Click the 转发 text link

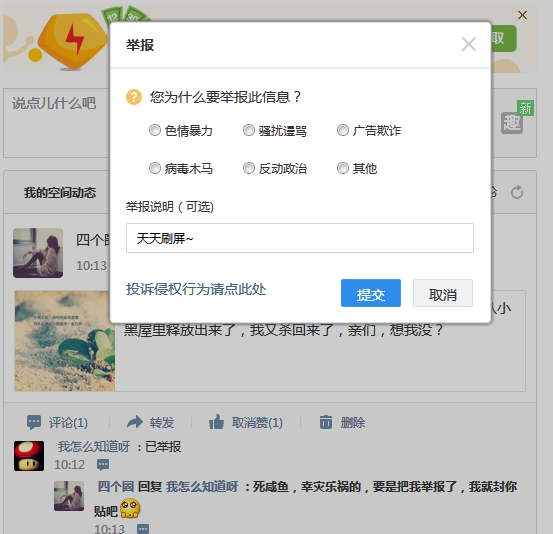tap(162, 422)
